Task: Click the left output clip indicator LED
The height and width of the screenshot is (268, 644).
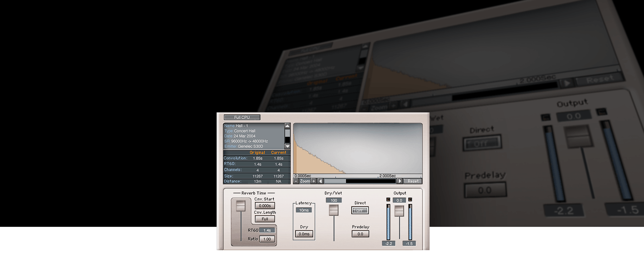Action: (389, 200)
